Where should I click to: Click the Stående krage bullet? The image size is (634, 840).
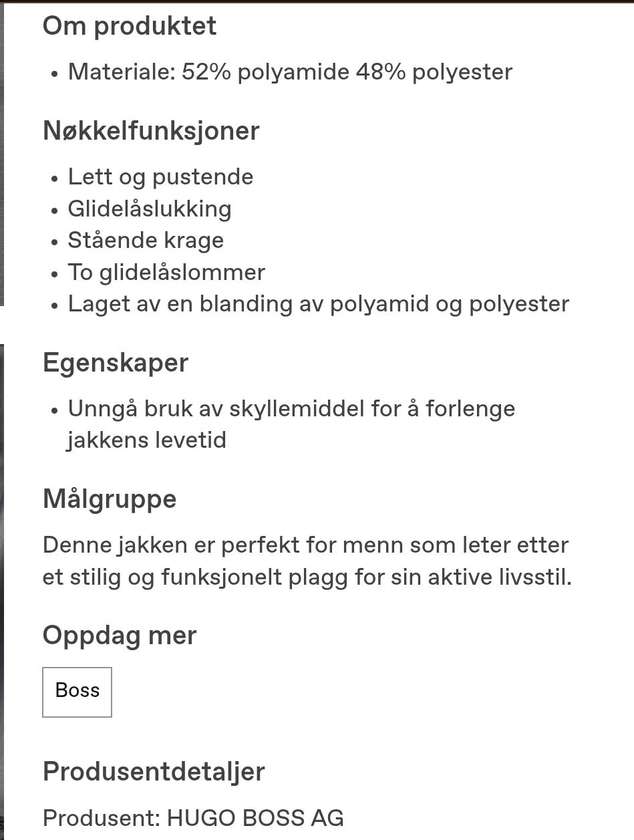click(145, 241)
